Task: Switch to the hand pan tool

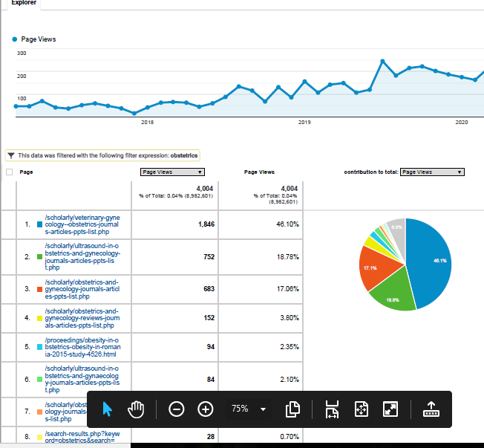Action: [136, 409]
